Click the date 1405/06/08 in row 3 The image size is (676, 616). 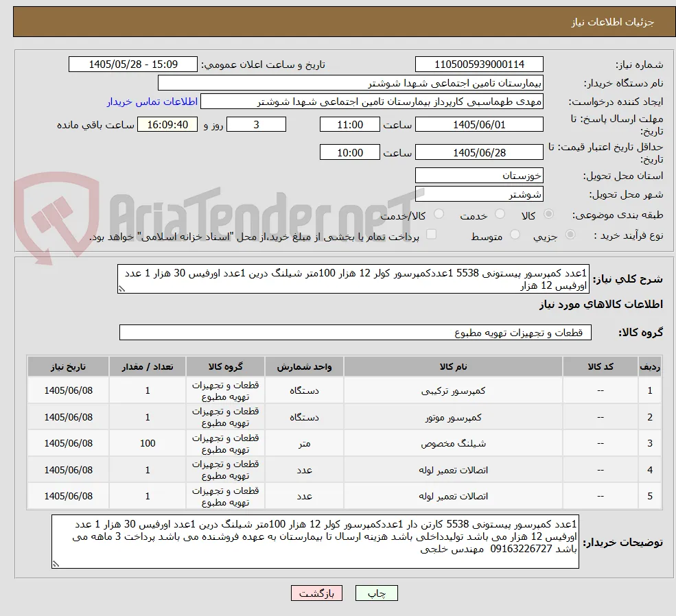point(68,443)
